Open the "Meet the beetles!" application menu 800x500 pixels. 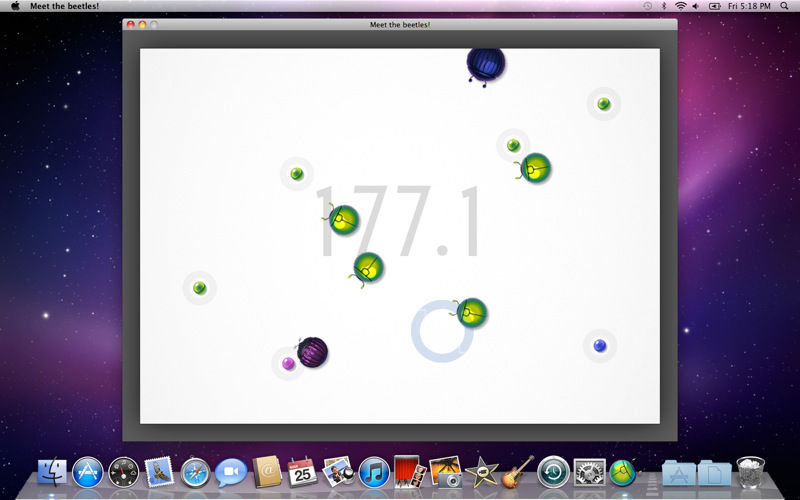pos(64,6)
